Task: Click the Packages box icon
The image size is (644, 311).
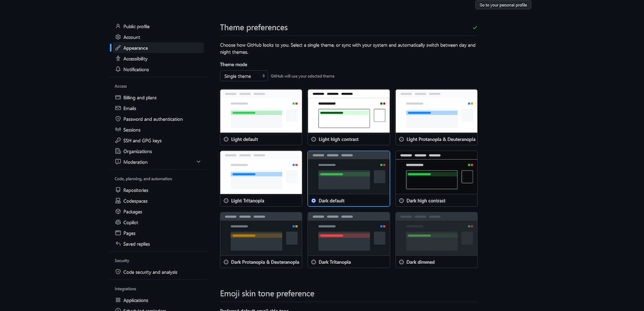Action: click(x=118, y=212)
